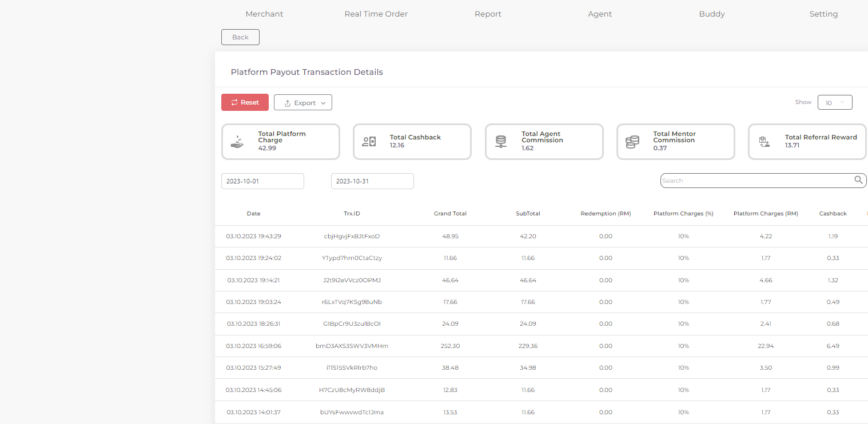Screen dimensions: 868x424
Task: Expand the Show entries count dropdown
Action: (835, 103)
